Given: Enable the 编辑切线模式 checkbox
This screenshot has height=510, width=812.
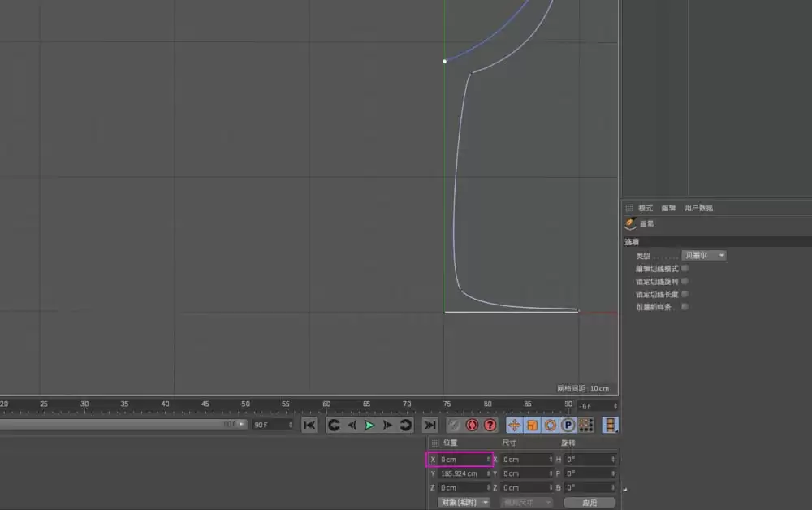Looking at the screenshot, I should 685,267.
